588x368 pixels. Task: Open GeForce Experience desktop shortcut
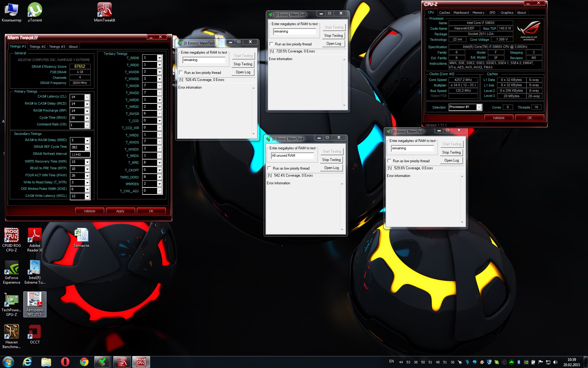click(12, 268)
